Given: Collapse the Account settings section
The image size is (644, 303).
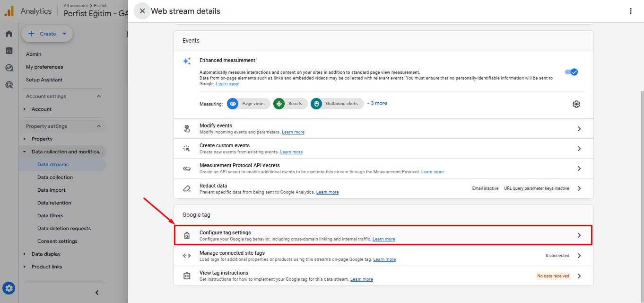Looking at the screenshot, I should coord(99,97).
